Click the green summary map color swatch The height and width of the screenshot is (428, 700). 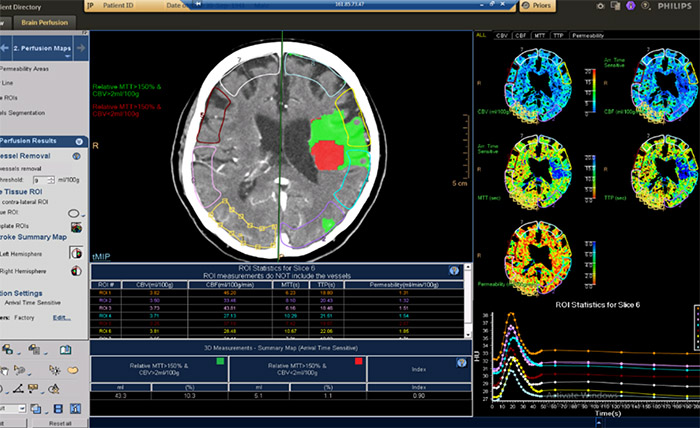(220, 361)
